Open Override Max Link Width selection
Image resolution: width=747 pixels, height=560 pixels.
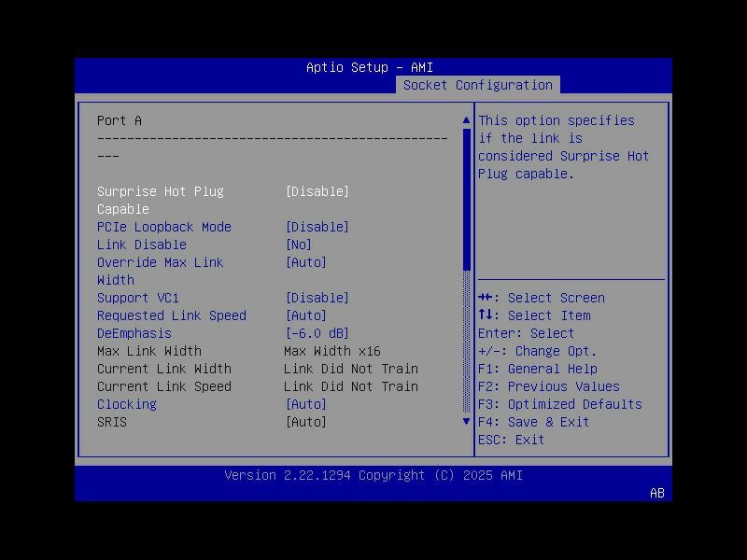[x=161, y=262]
